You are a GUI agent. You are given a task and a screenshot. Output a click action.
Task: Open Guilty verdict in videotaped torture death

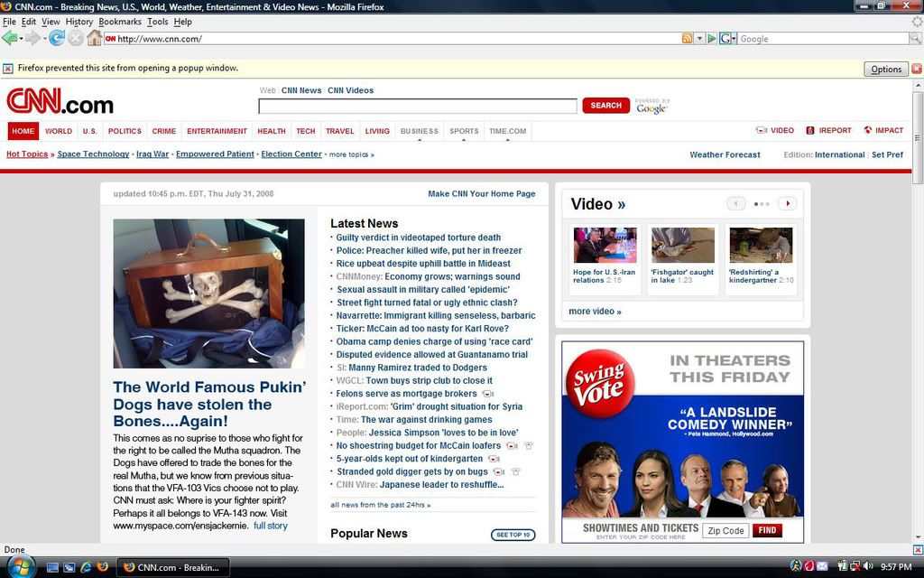pos(419,238)
